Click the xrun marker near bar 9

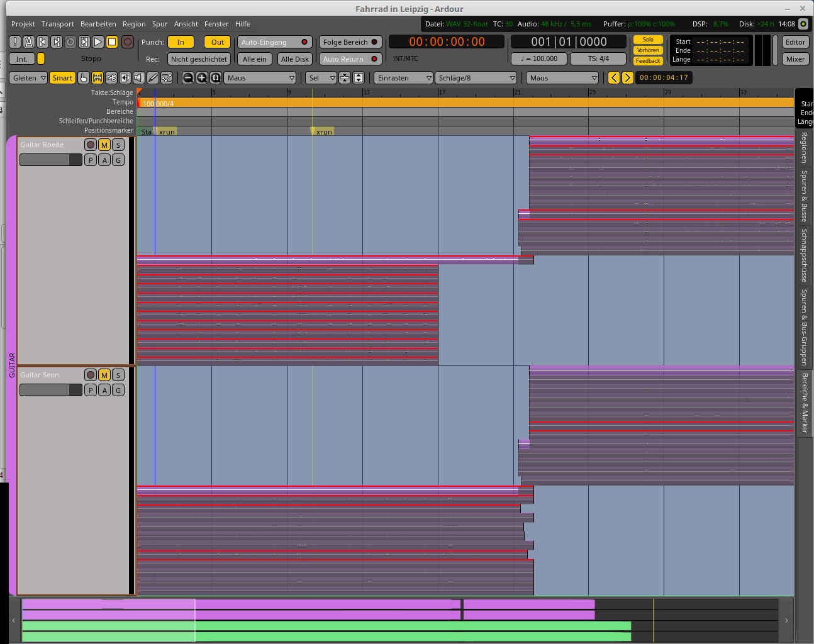pyautogui.click(x=323, y=131)
